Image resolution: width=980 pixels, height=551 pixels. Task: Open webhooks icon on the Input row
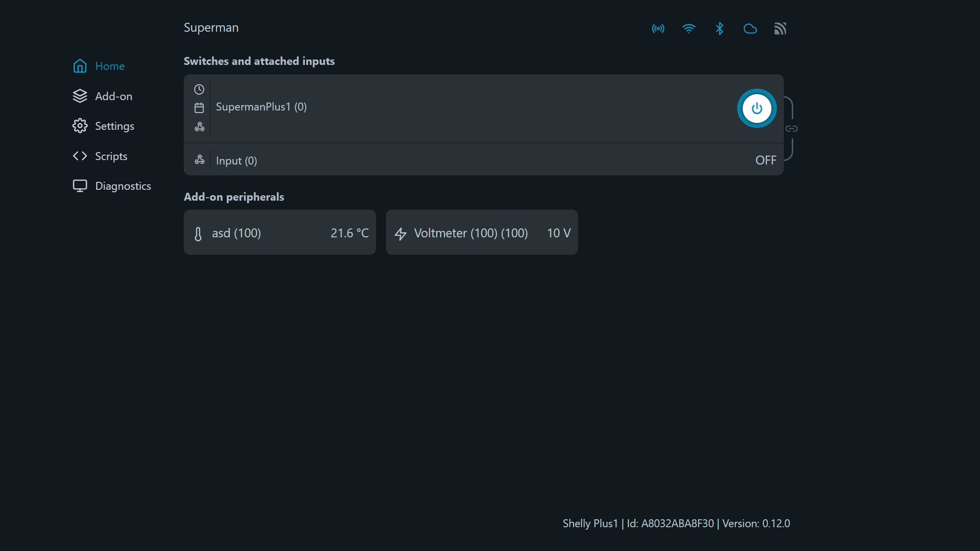(199, 160)
